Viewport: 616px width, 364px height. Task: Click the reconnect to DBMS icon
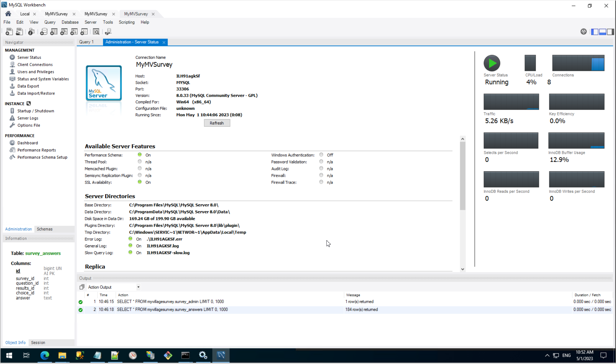(108, 32)
